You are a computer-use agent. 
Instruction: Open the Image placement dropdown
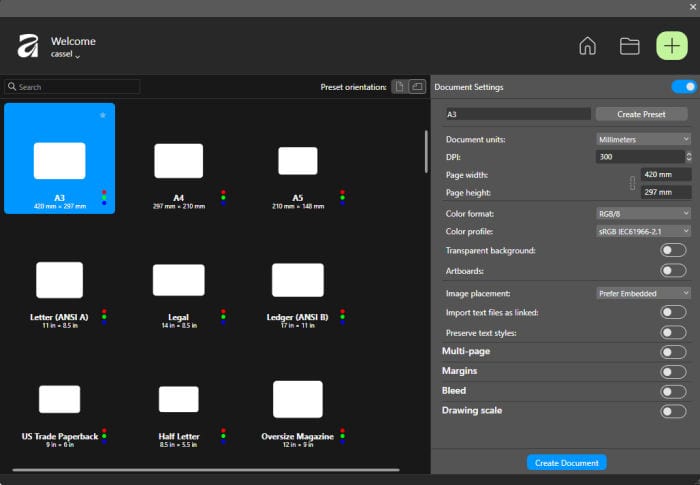643,293
